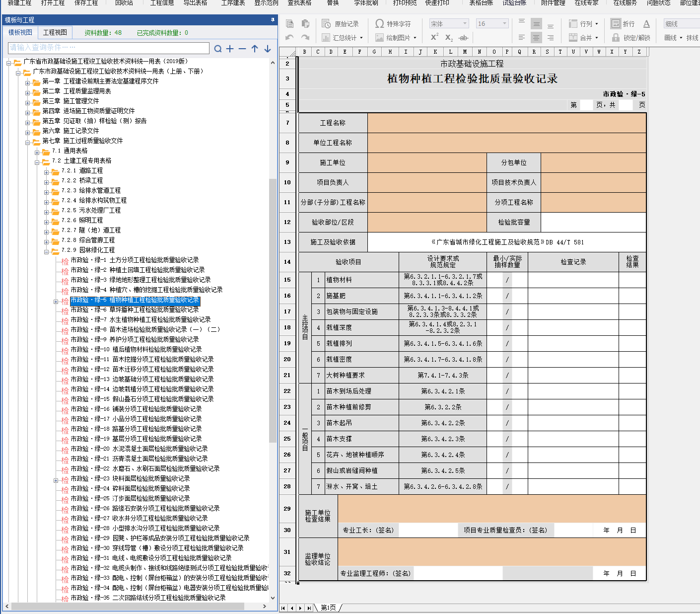Go to next sheet with navigation arrow
The height and width of the screenshot is (614, 700).
[300, 608]
